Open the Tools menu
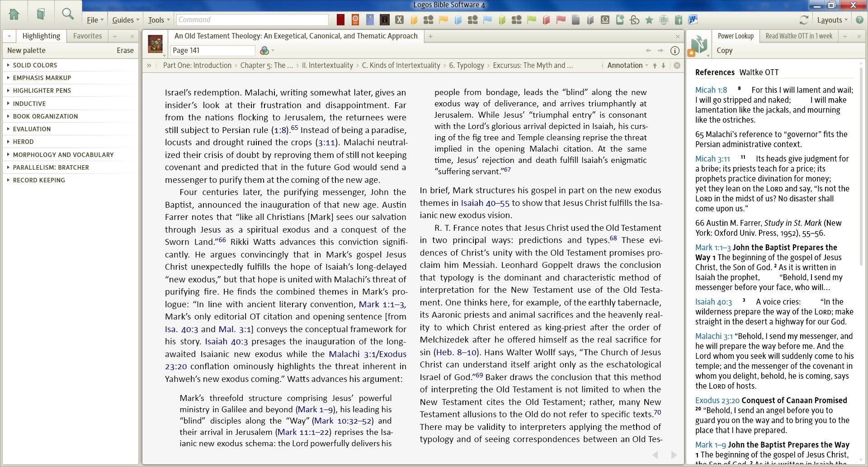The image size is (868, 467). [x=159, y=20]
